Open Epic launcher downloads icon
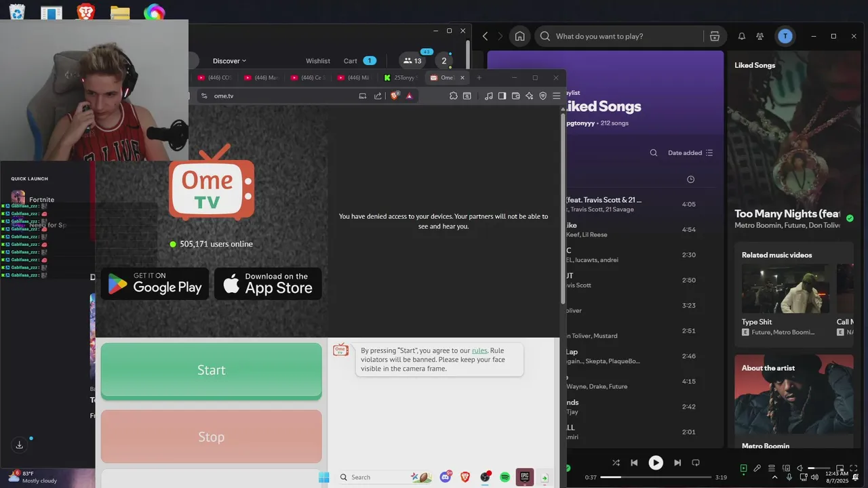This screenshot has height=488, width=868. 20,445
